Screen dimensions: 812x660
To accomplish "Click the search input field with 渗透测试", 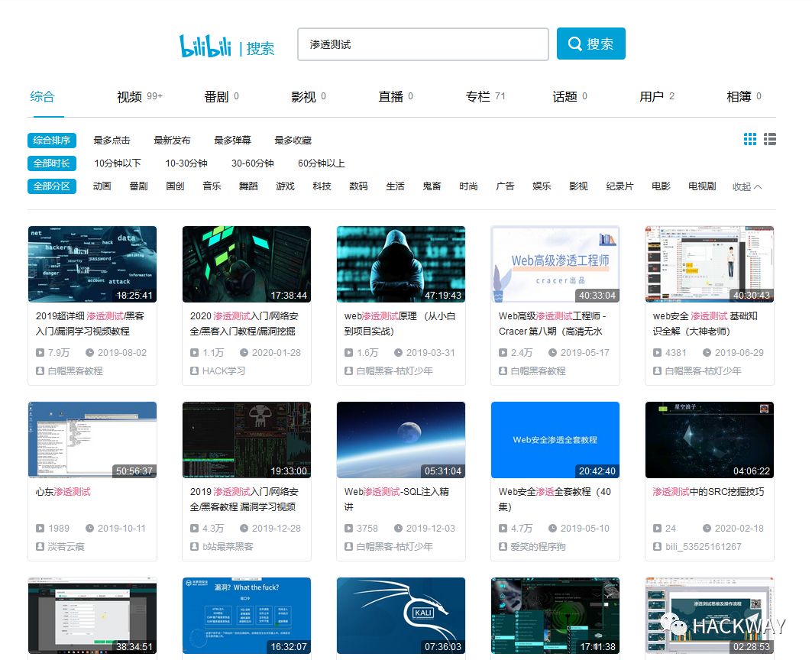I will (x=422, y=44).
